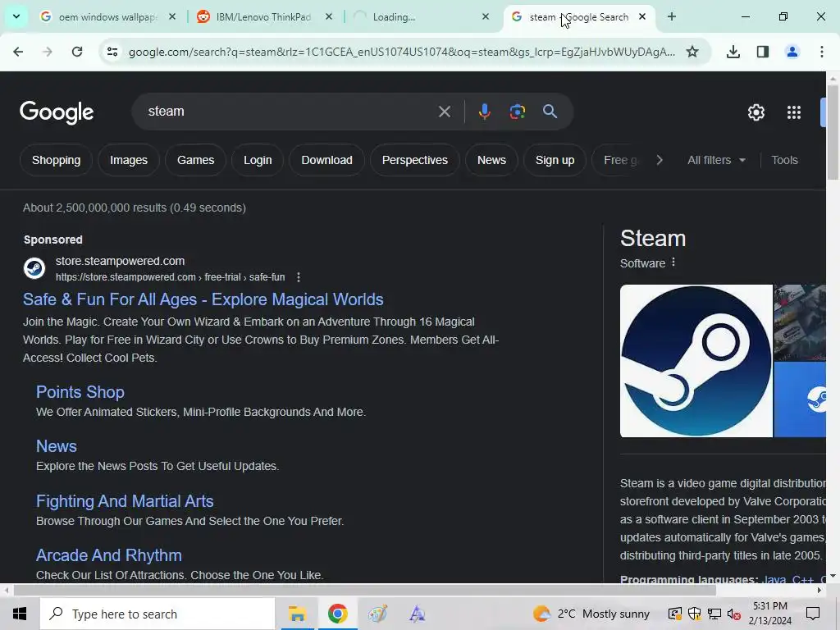The width and height of the screenshot is (840, 630).
Task: Open the search Tools button
Action: coord(784,160)
